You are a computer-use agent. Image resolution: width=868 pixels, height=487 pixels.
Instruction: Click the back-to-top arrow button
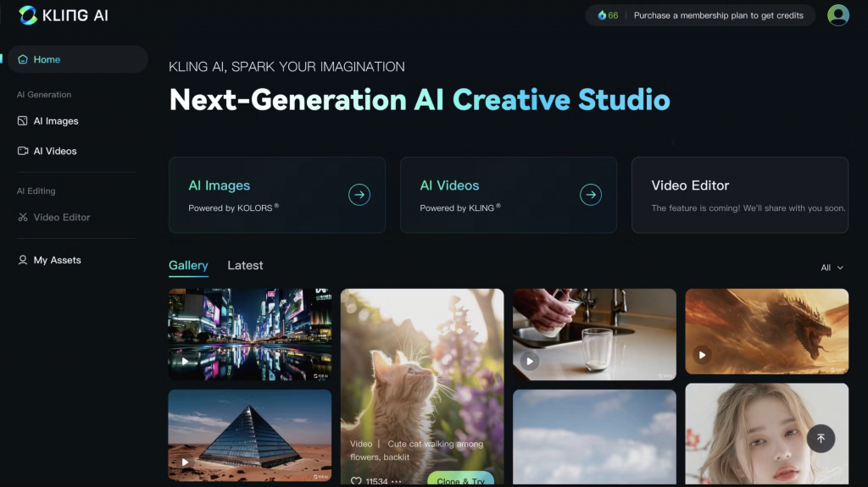pyautogui.click(x=821, y=439)
